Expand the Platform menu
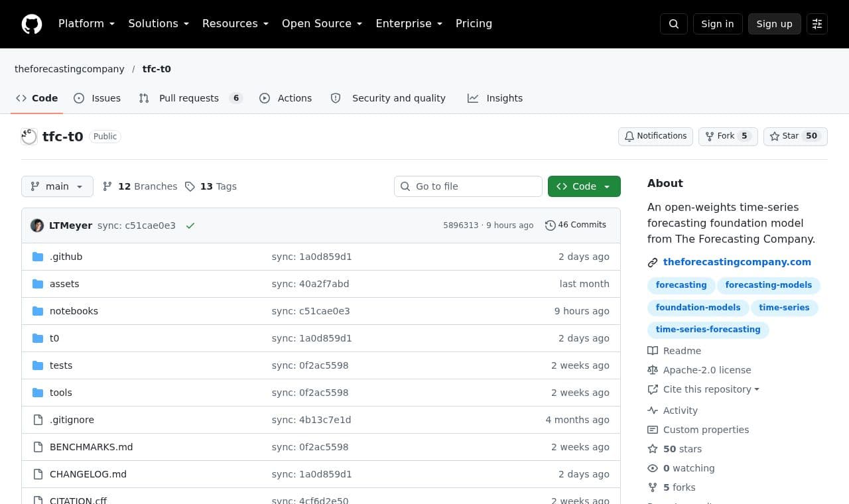Viewport: 849px width, 504px height. coord(87,24)
